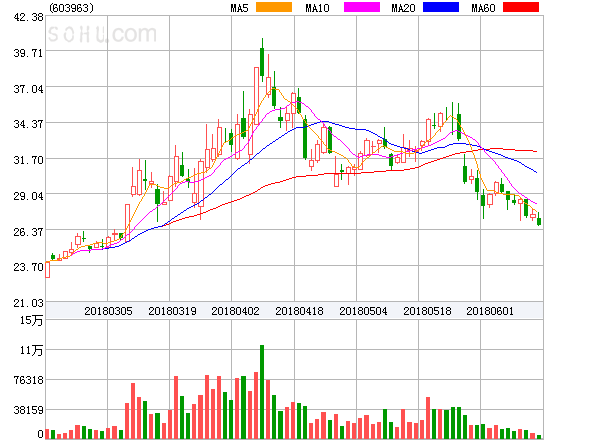Click the 11万 volume axis label
The height and width of the screenshot is (440, 600).
point(31,350)
